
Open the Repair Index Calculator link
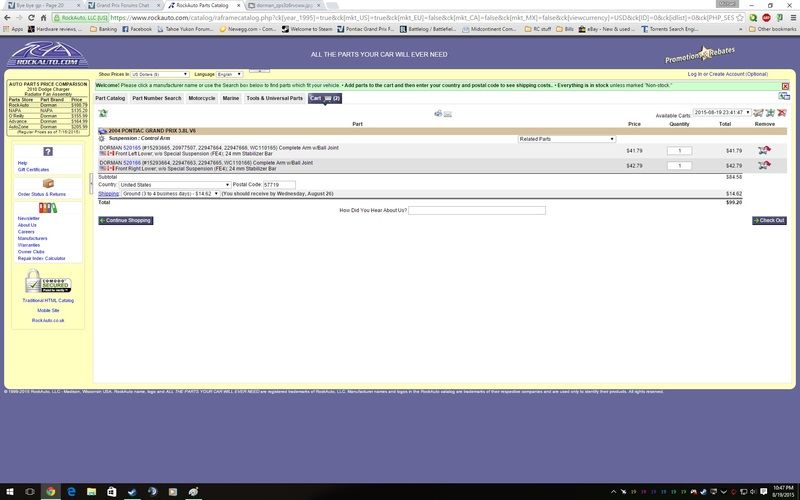(x=41, y=259)
